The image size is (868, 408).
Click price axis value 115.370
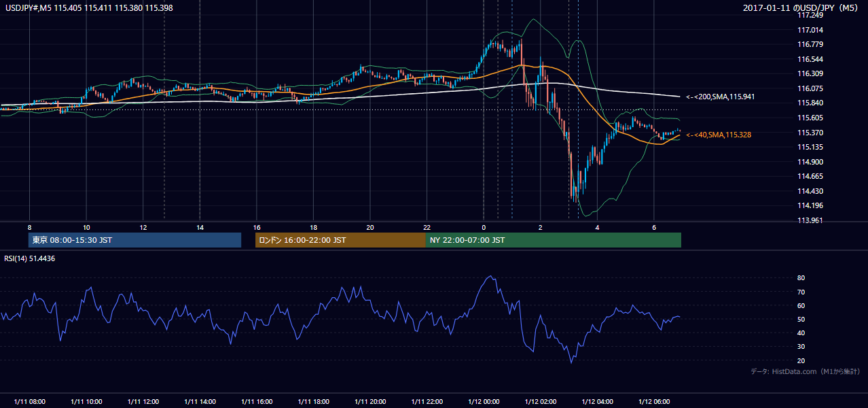pyautogui.click(x=810, y=133)
